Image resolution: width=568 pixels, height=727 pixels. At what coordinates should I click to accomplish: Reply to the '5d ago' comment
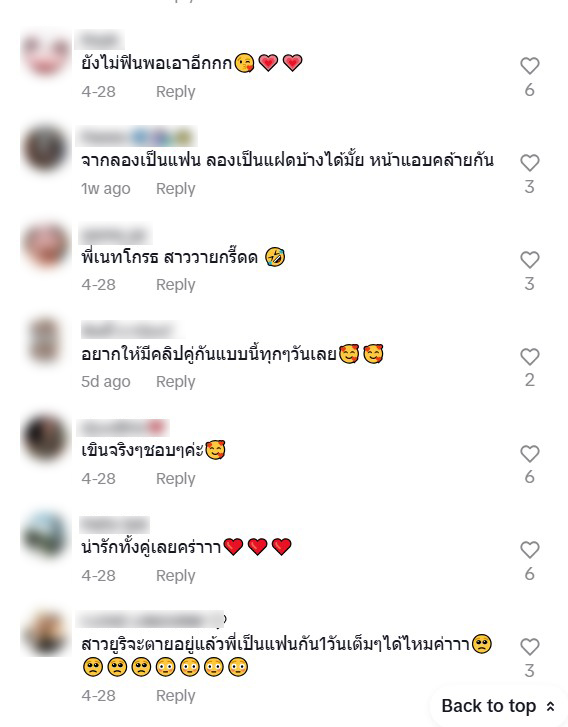pos(175,382)
